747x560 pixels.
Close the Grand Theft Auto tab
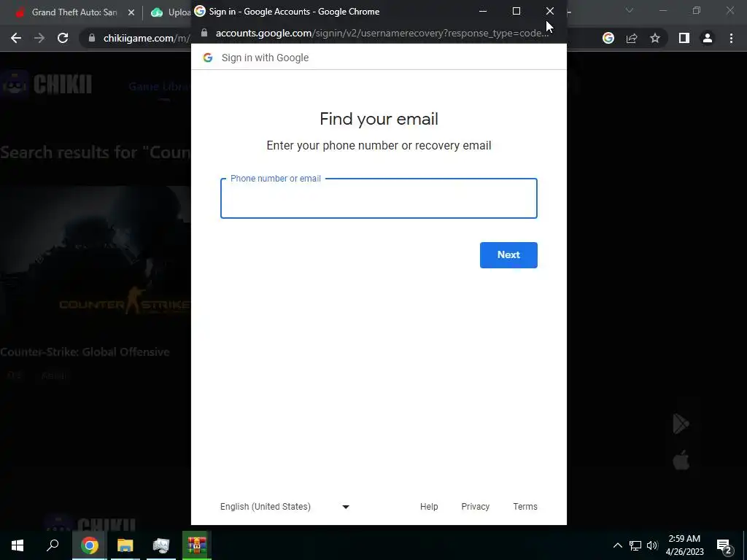click(131, 12)
